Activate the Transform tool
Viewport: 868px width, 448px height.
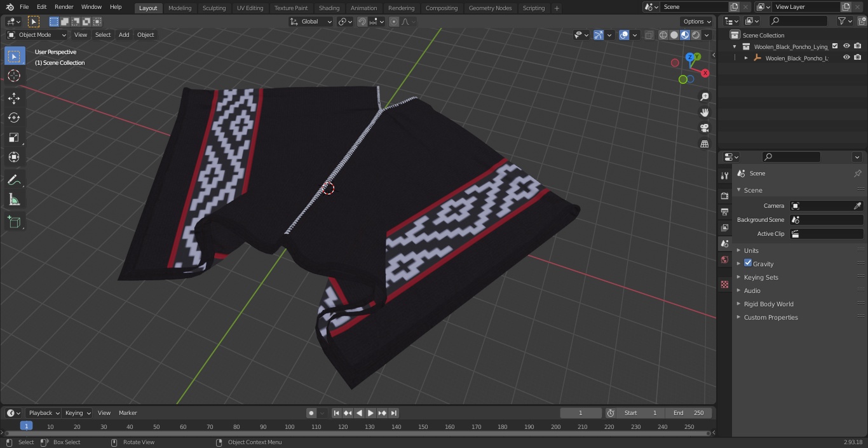pyautogui.click(x=14, y=157)
